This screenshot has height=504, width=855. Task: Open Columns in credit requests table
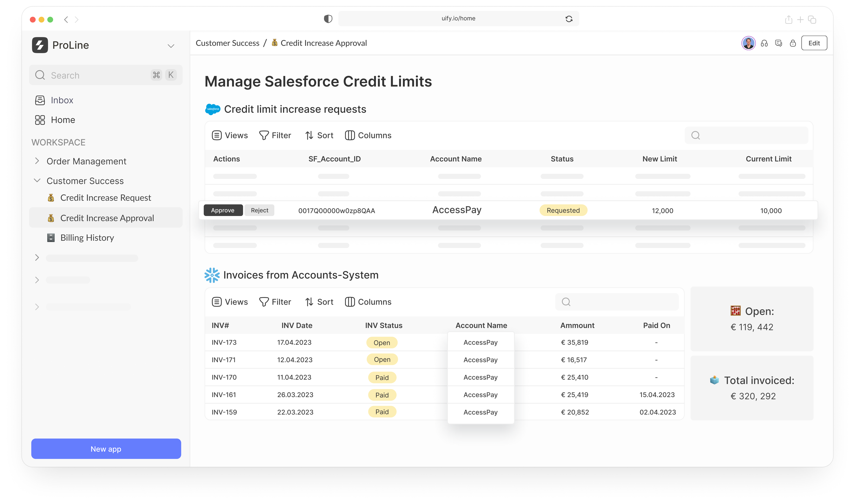coord(368,135)
